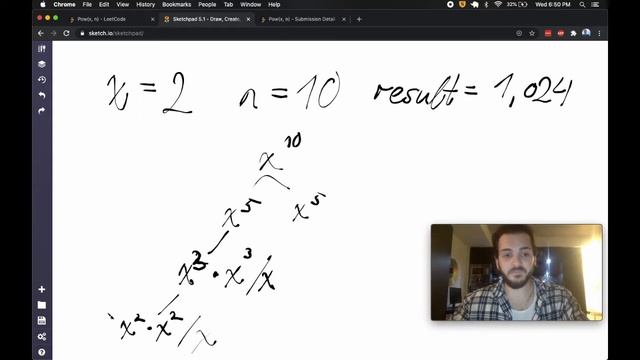640x360 pixels.
Task: Open the Tab menu
Action: [x=228, y=4]
